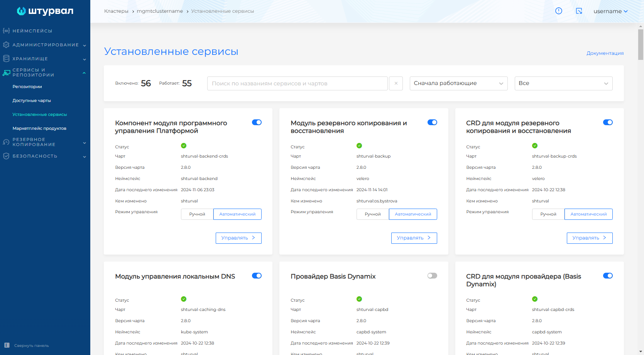The image size is (644, 355).
Task: Click the Administration gear icon
Action: 6,45
